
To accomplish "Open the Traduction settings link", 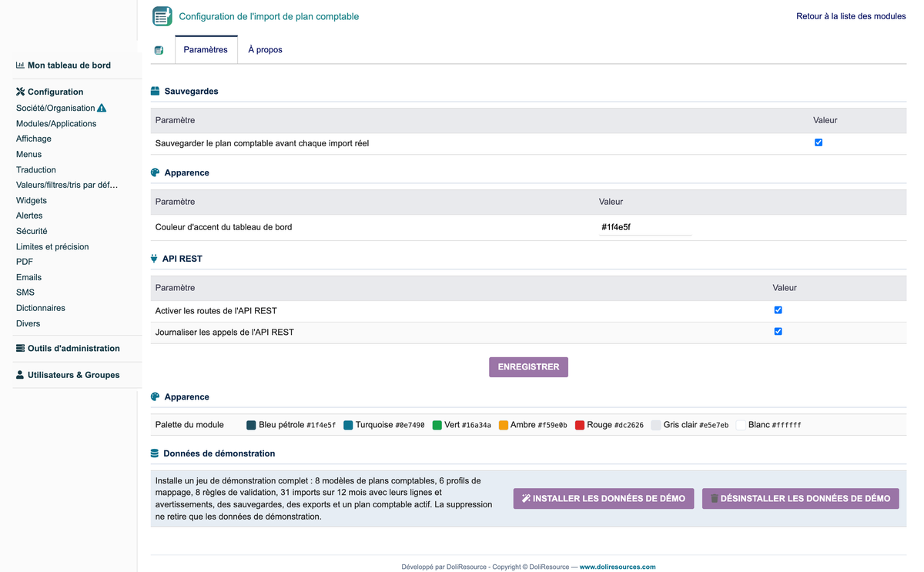I will click(x=36, y=169).
